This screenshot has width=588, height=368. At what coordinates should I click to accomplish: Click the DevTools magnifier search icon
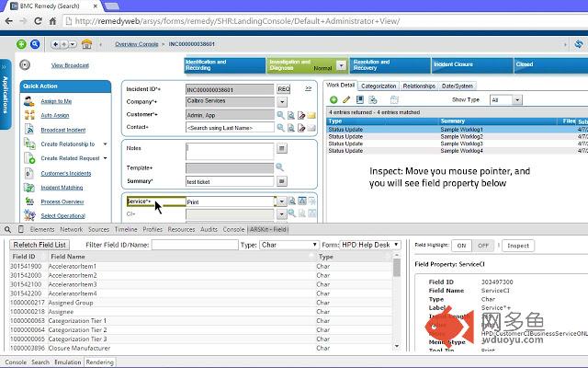click(x=8, y=229)
